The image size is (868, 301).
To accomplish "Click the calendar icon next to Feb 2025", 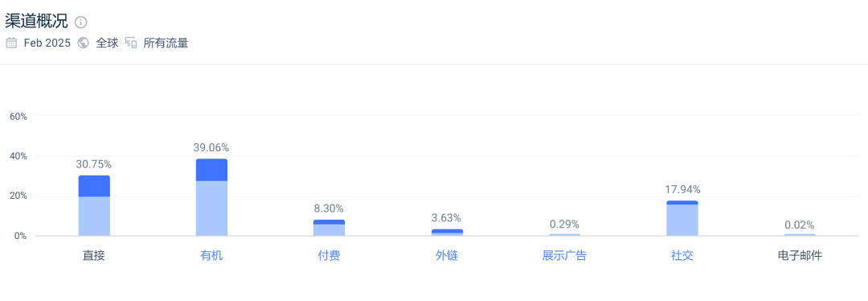I will (11, 43).
